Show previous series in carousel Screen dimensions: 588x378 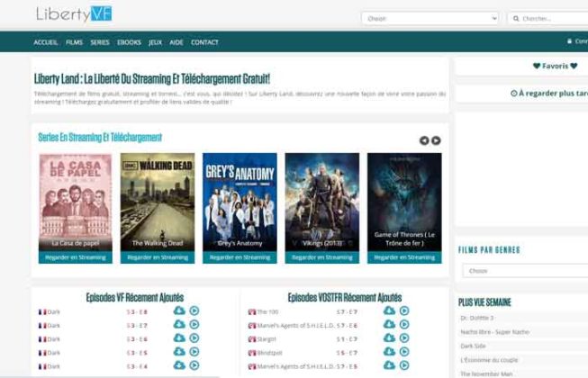tap(424, 140)
